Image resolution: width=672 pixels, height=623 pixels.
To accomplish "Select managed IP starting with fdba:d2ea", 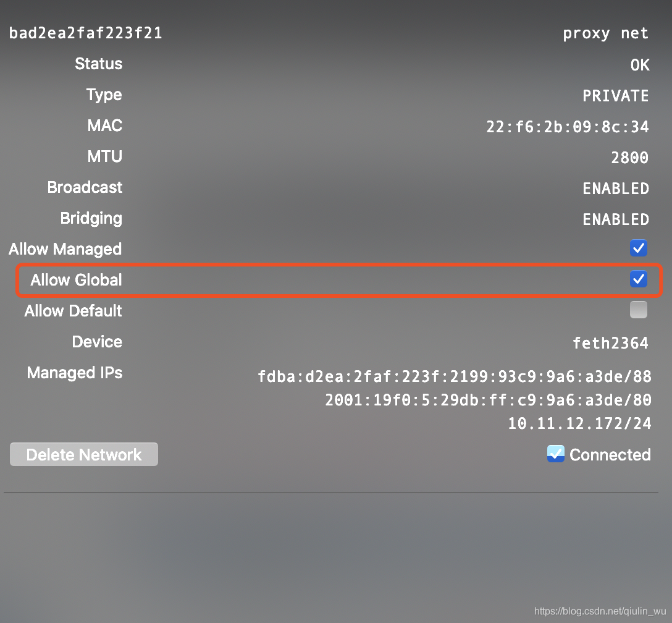I will point(455,376).
